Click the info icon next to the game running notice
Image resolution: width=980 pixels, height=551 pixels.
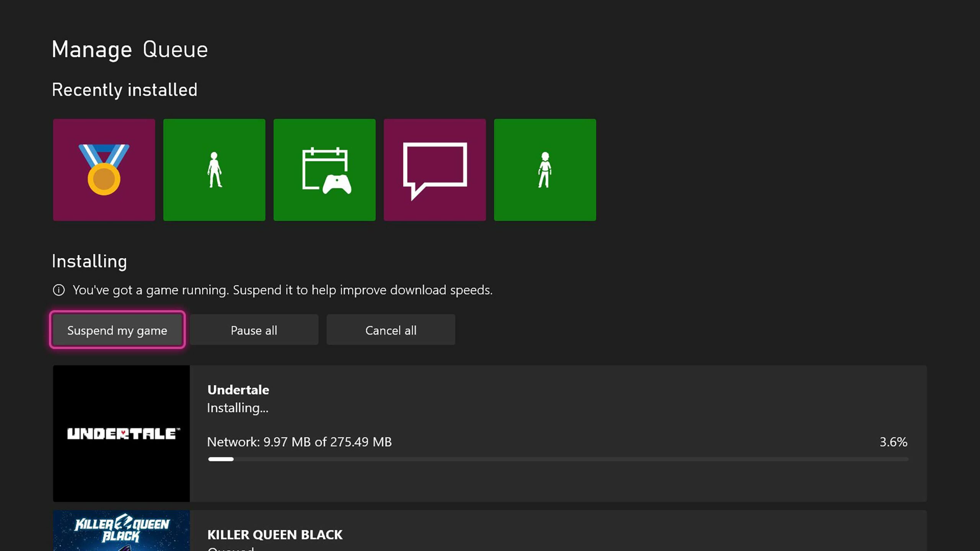[59, 290]
